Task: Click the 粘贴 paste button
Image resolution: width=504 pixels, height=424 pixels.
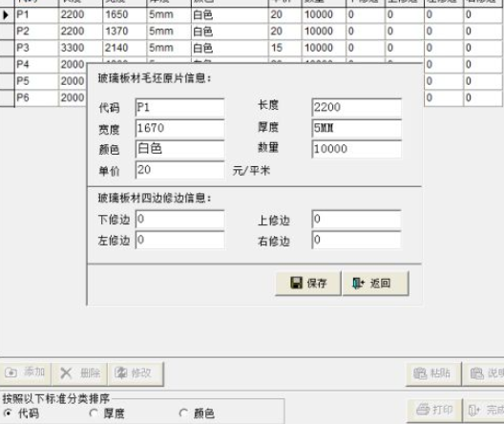Action: click(433, 373)
